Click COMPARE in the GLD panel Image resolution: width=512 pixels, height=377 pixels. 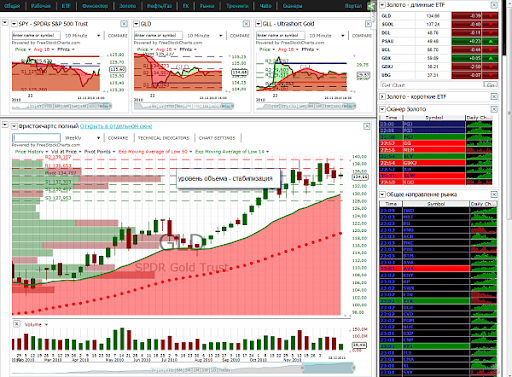(x=239, y=35)
